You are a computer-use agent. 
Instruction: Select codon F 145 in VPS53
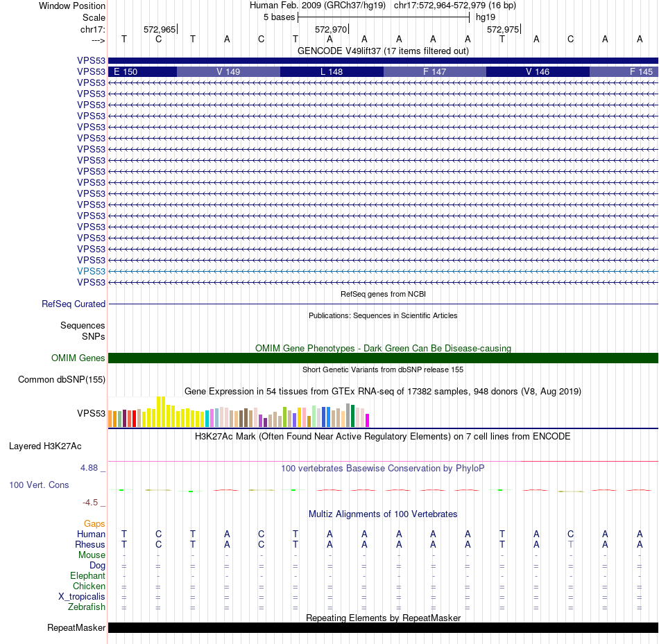pos(624,72)
